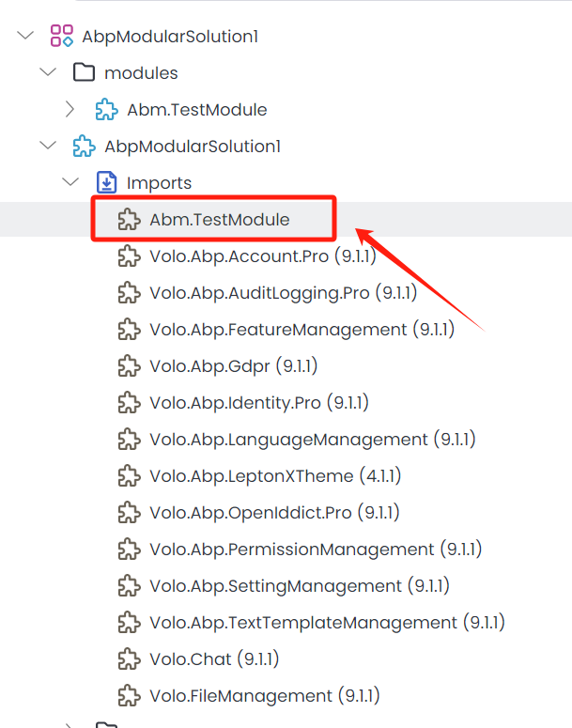Image resolution: width=572 pixels, height=728 pixels.
Task: Click the Imports download icon
Action: (x=107, y=183)
